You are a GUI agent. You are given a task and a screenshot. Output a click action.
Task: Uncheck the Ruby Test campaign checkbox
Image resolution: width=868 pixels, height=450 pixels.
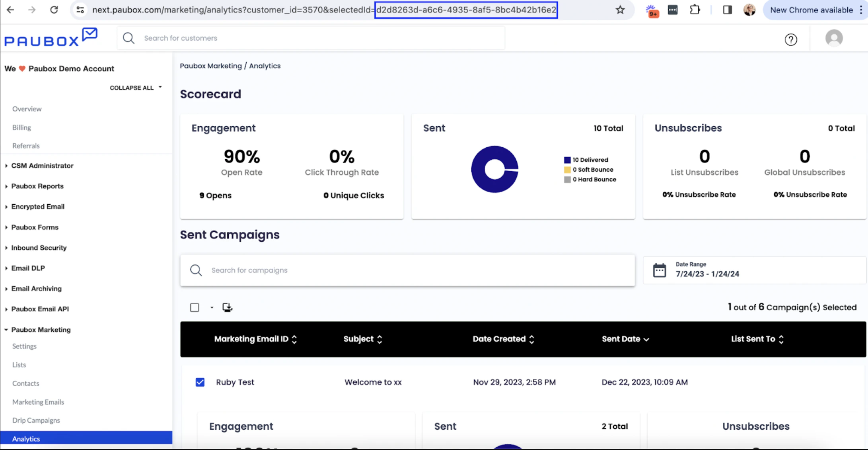(x=200, y=382)
